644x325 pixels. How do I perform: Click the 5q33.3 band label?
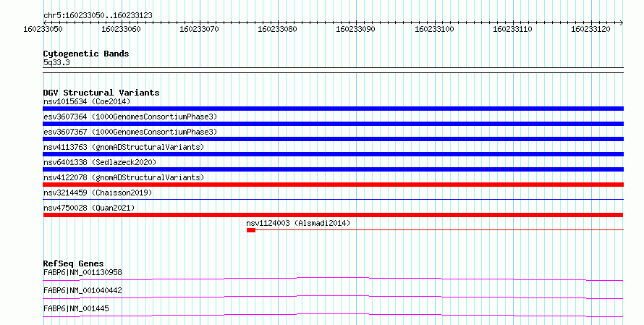click(56, 62)
